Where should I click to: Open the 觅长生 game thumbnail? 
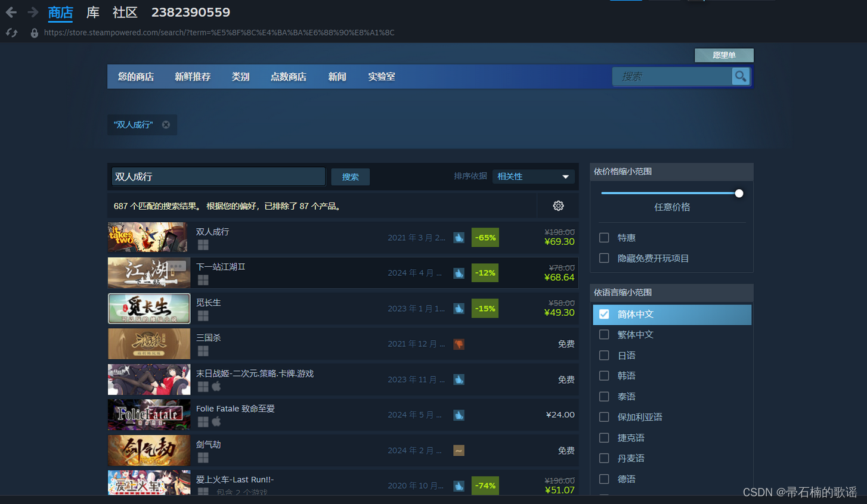tap(149, 309)
